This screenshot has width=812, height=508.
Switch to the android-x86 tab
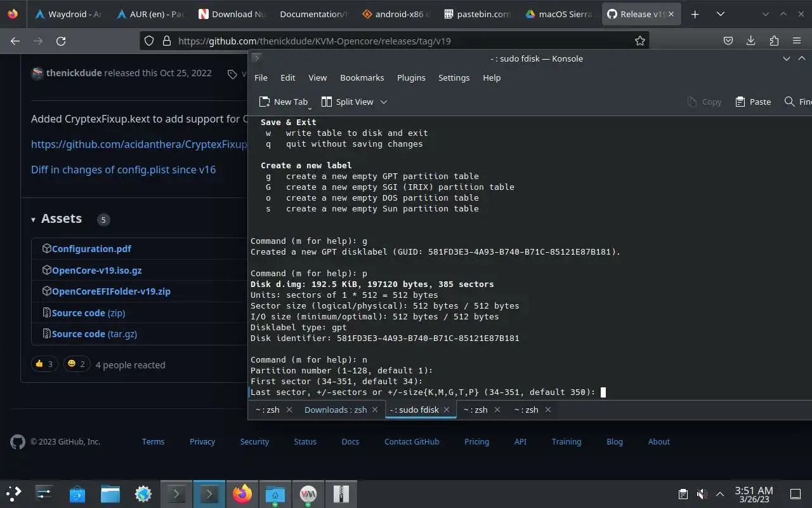396,14
